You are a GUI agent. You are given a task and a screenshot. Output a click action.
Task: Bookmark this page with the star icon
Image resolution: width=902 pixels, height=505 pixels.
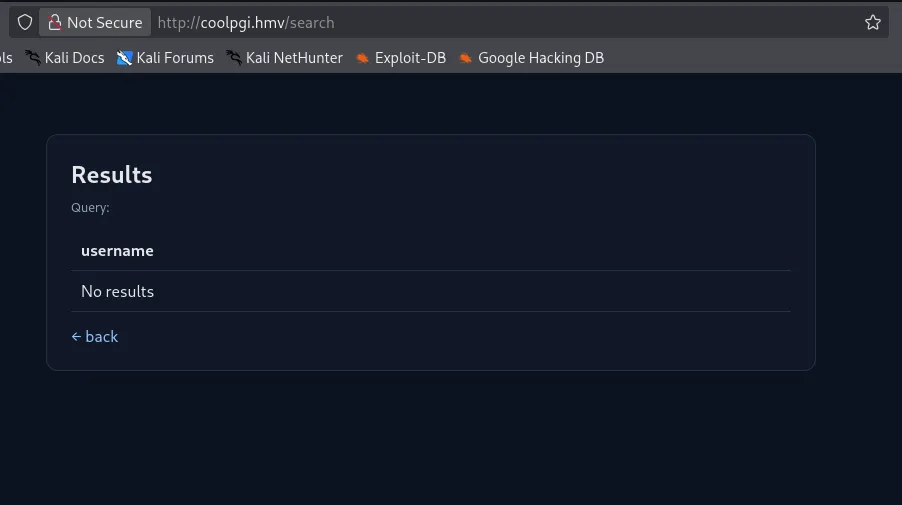tap(873, 22)
